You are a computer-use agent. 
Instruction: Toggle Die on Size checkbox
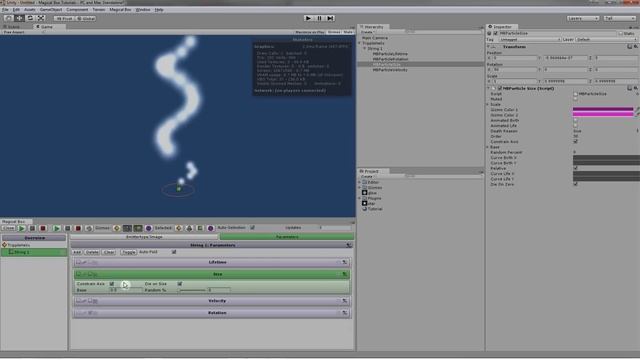(180, 284)
